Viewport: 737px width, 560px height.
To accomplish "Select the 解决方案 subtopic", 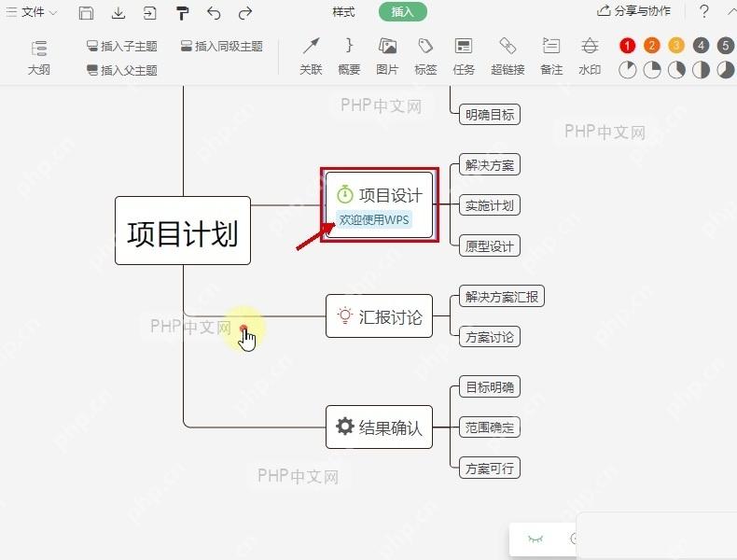I will pos(489,164).
